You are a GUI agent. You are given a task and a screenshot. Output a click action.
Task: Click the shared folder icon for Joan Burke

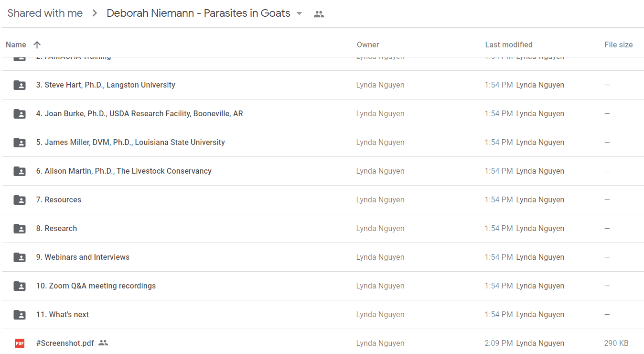20,114
